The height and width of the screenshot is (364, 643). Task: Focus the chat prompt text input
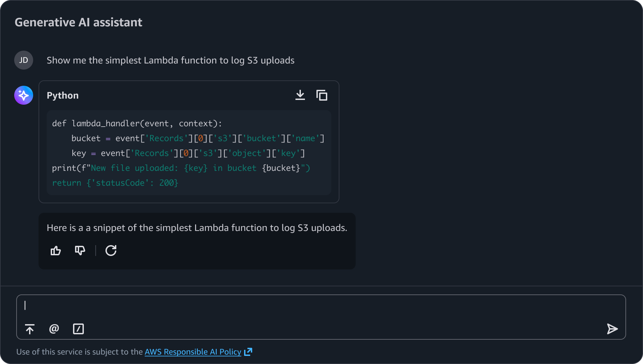(x=304, y=306)
